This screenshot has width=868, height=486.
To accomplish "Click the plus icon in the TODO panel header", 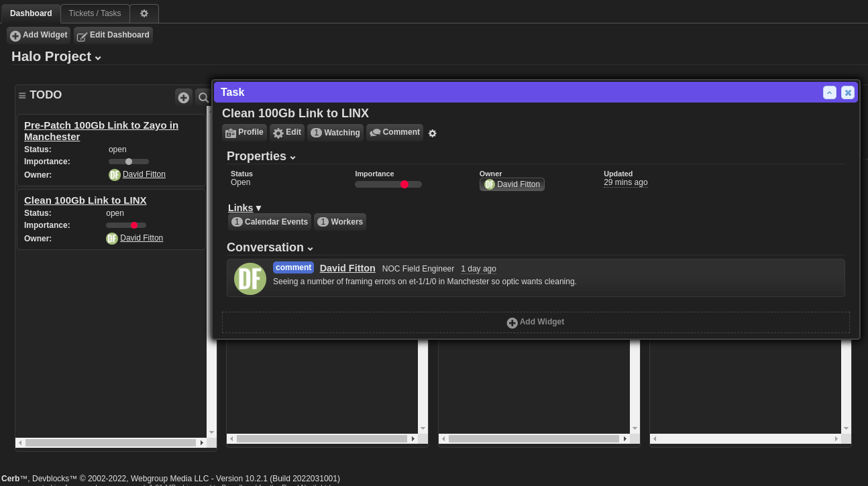I will click(x=184, y=97).
